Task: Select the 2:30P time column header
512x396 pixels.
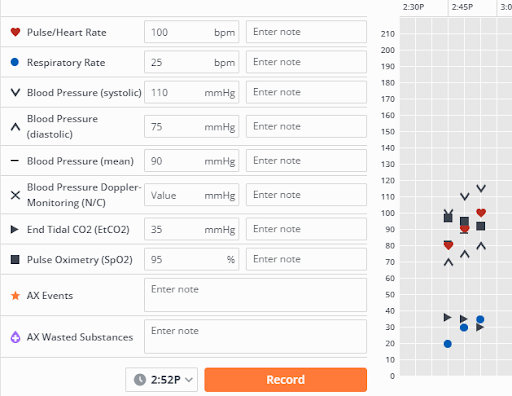Action: 413,7
